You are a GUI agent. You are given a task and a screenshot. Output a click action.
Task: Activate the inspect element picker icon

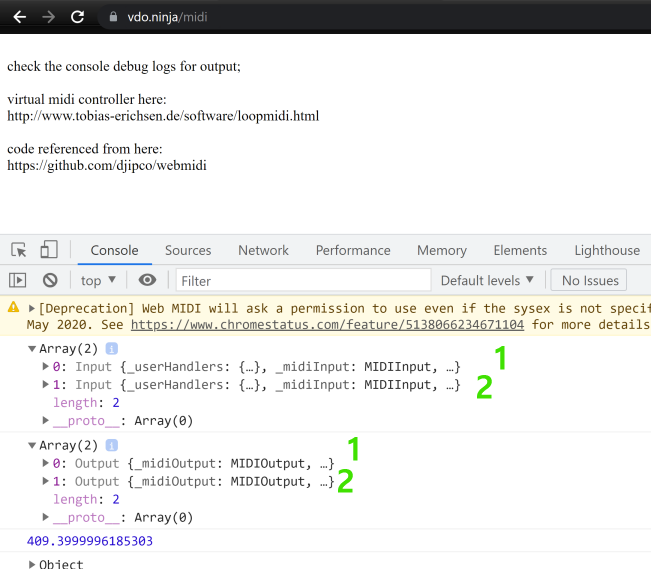19,250
